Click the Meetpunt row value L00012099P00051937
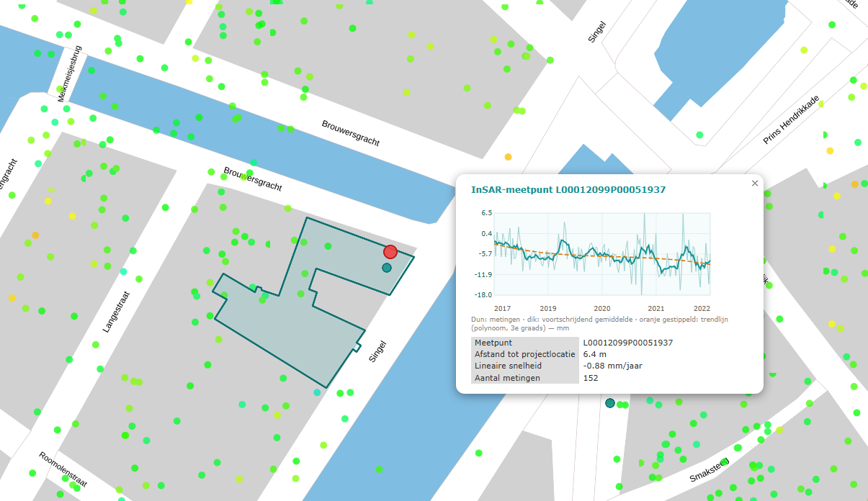This screenshot has height=501, width=868. (x=628, y=343)
